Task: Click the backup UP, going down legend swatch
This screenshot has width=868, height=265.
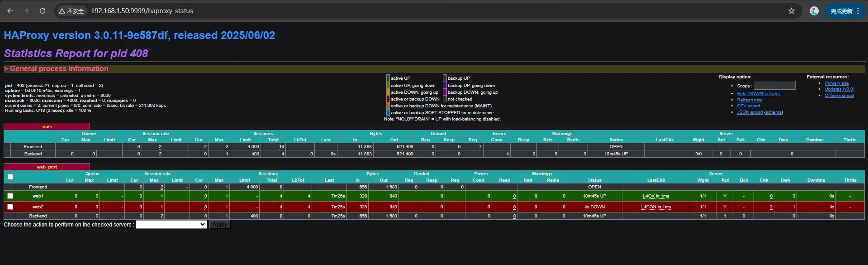Action: (x=445, y=86)
